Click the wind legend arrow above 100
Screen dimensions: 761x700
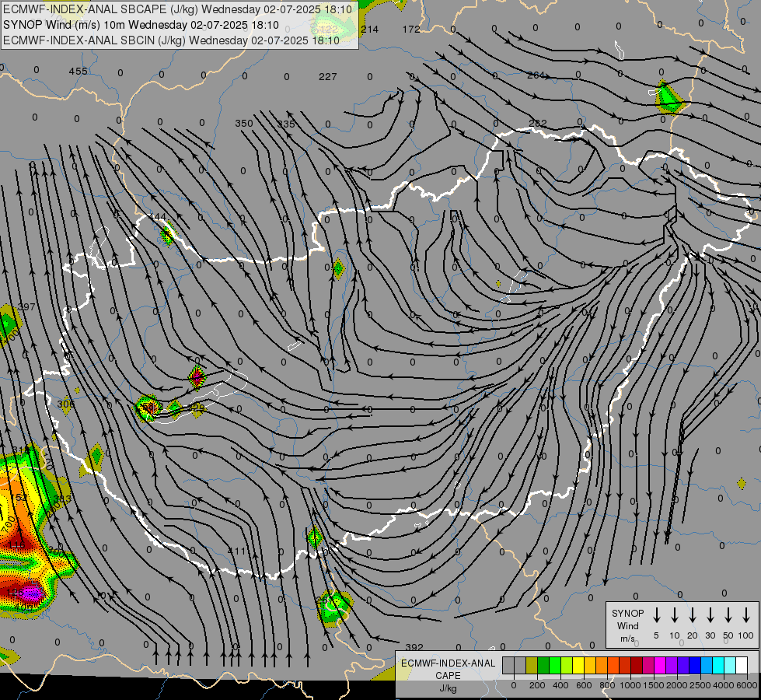click(746, 615)
